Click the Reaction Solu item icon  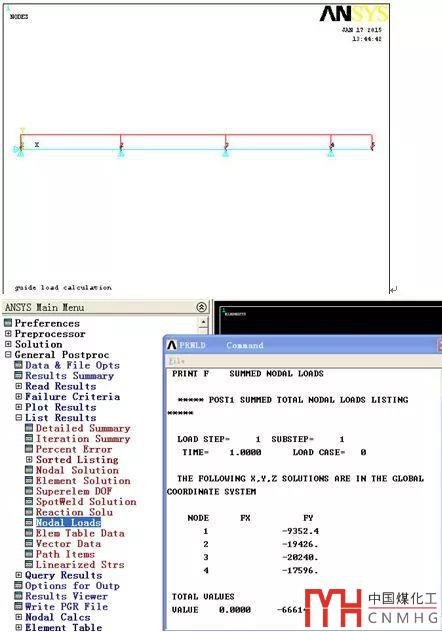(29, 512)
